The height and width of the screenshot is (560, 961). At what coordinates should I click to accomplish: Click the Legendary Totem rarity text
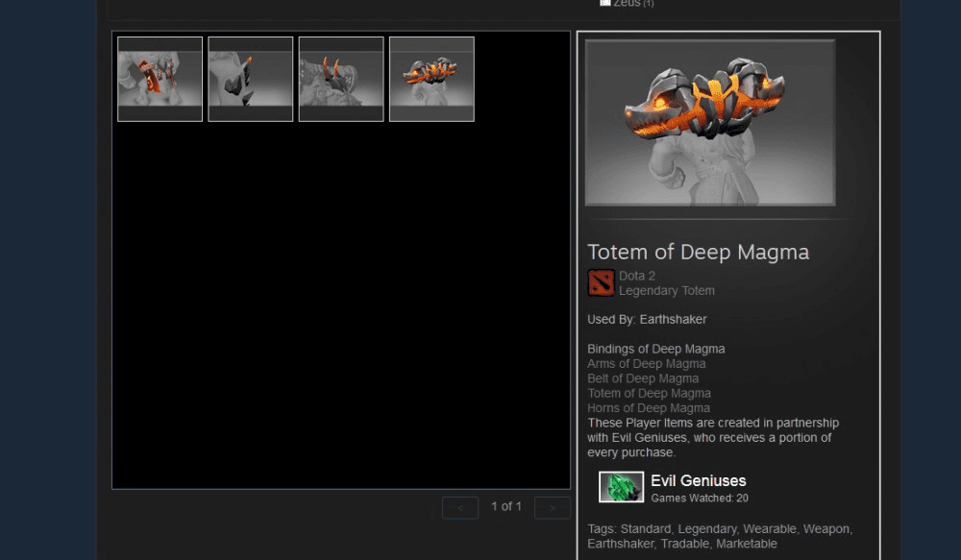[667, 290]
